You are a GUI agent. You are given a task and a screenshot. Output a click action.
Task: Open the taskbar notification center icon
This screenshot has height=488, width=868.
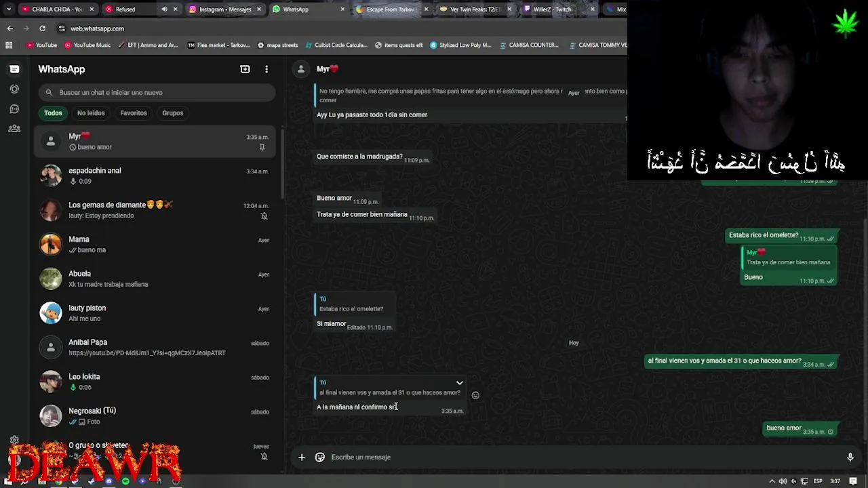pyautogui.click(x=853, y=481)
